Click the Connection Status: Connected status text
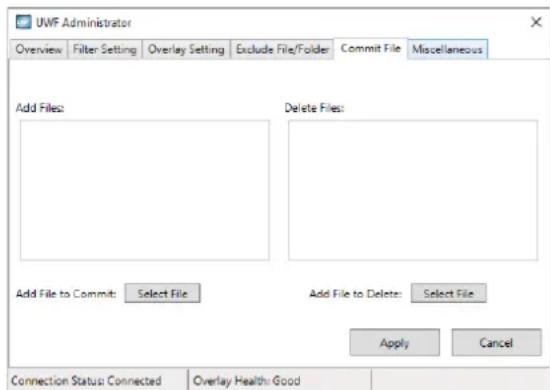Viewport: 550px width, 390px height. (86, 381)
